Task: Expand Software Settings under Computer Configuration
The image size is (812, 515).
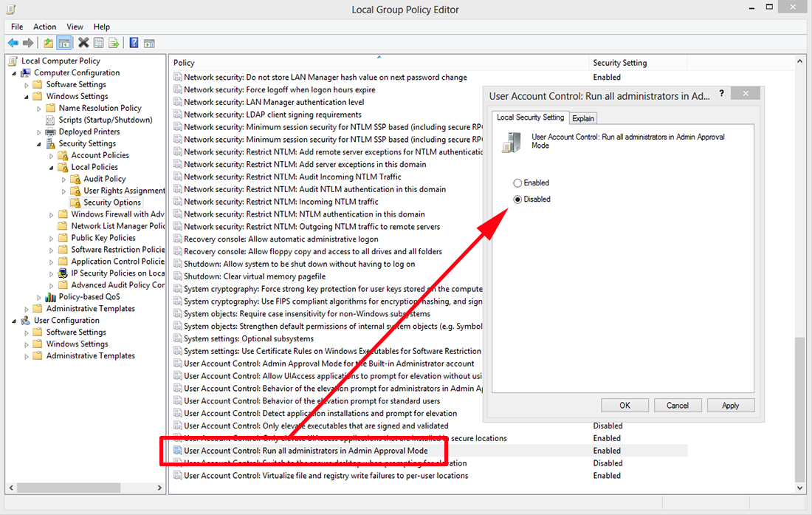Action: click(27, 85)
